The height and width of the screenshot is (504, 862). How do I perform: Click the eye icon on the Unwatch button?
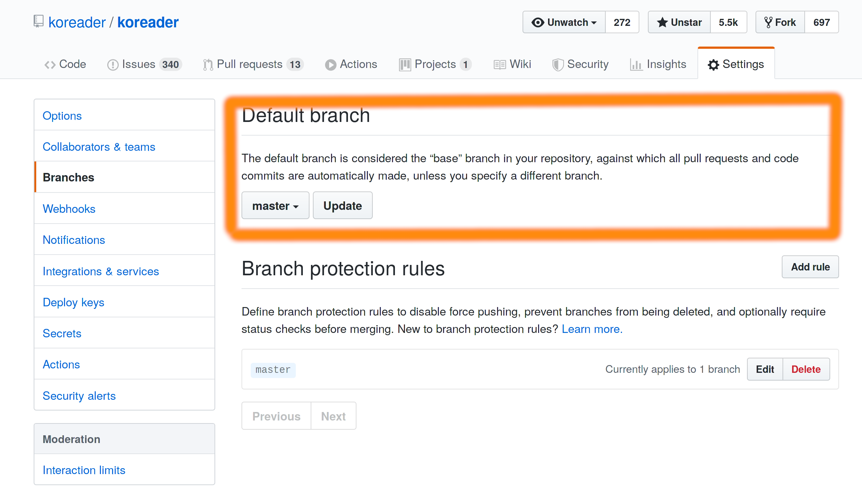pos(538,23)
